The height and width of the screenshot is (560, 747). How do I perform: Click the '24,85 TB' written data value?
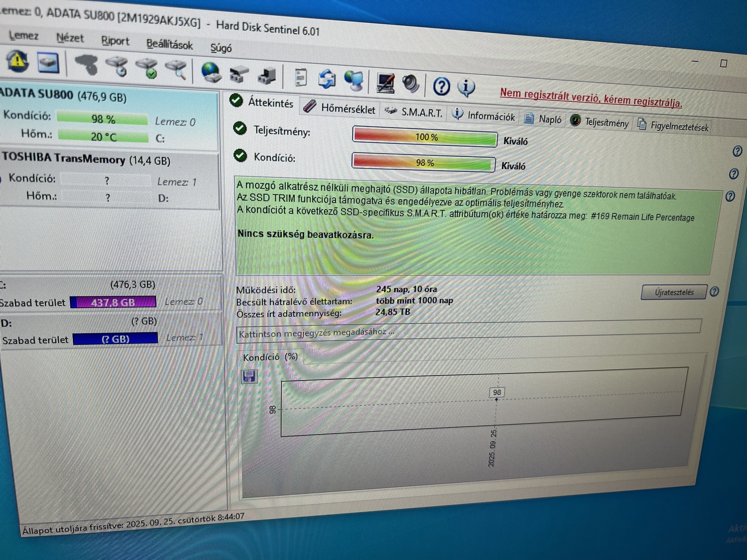[x=393, y=312]
